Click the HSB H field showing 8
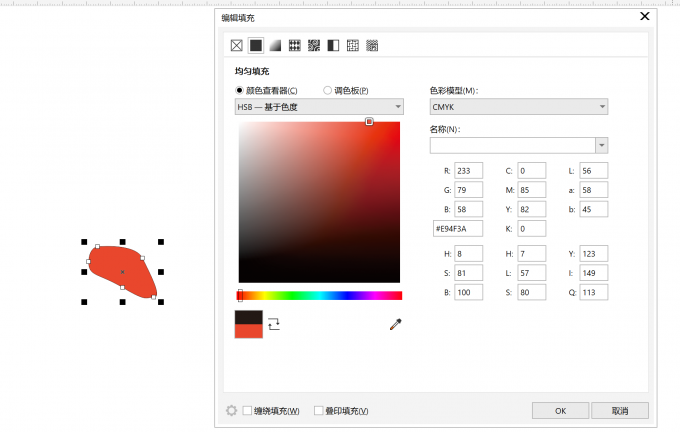 (468, 254)
